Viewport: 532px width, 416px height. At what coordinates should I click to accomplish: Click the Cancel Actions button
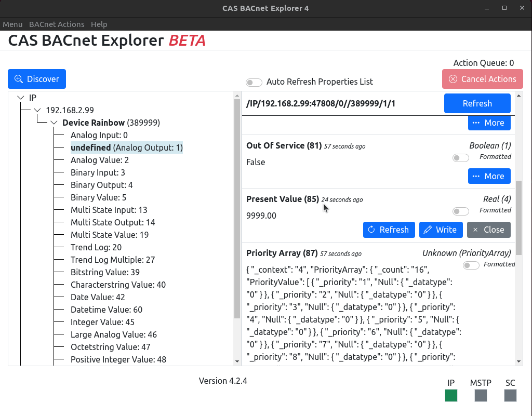coord(482,79)
